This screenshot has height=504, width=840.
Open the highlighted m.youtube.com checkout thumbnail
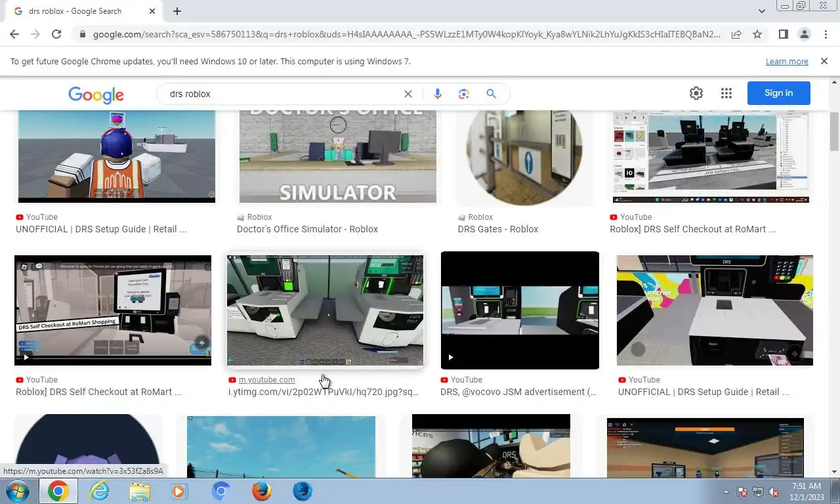325,310
